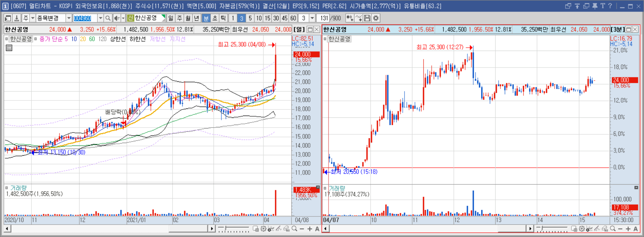Select the 분 (minute) period button

[206, 18]
